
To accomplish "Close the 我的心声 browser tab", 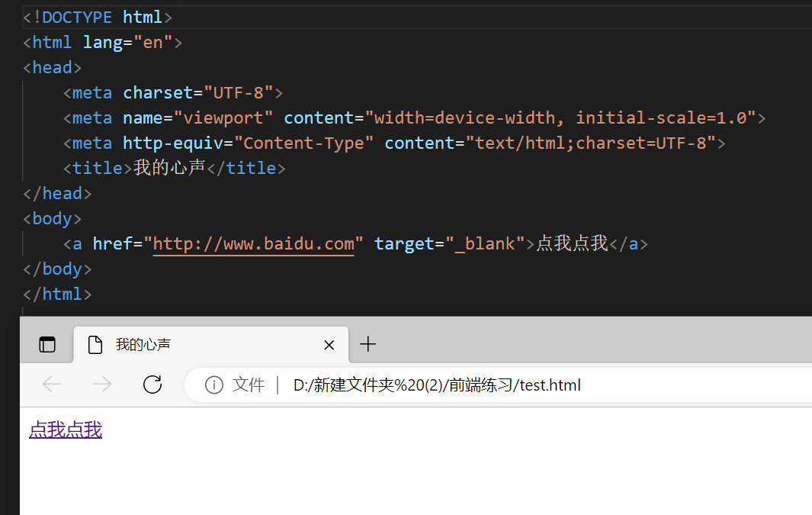I will [329, 345].
